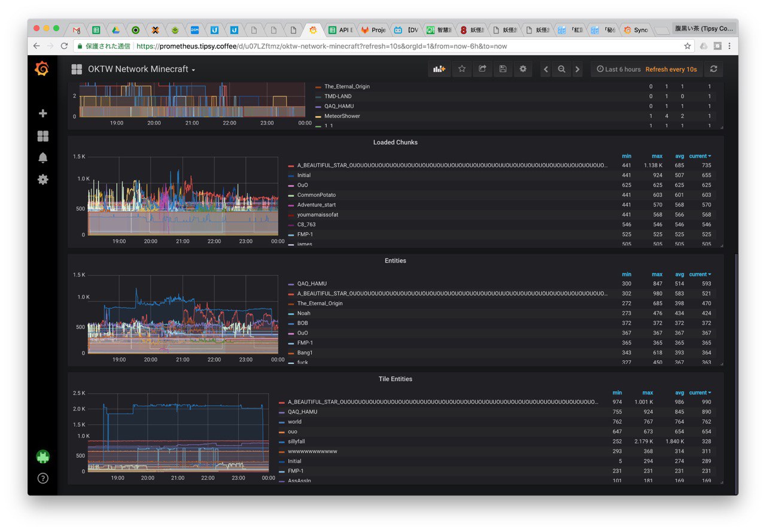Open Entities panel title menu
The height and width of the screenshot is (532, 766).
[x=395, y=261]
